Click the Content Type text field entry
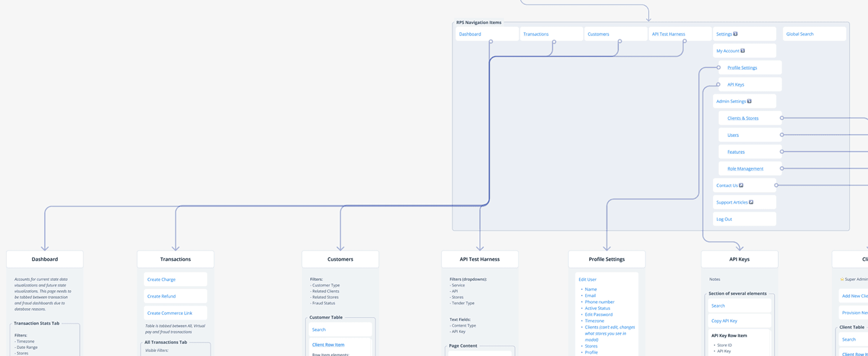The height and width of the screenshot is (356, 868). coord(463,326)
